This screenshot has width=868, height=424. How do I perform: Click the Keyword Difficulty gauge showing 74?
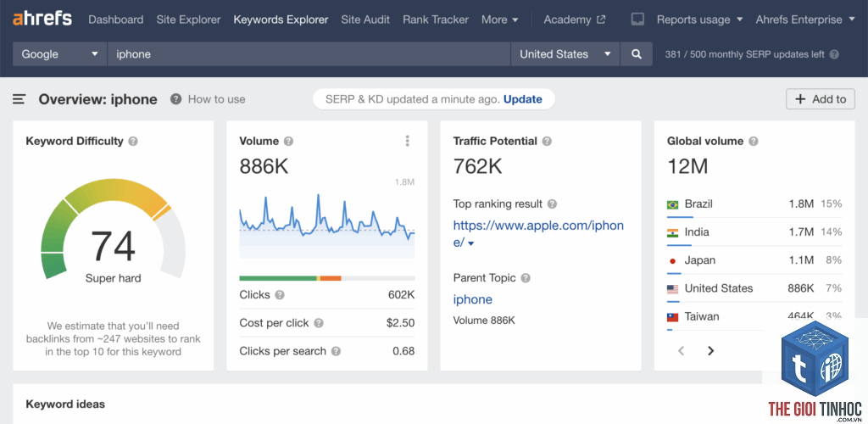click(x=113, y=228)
